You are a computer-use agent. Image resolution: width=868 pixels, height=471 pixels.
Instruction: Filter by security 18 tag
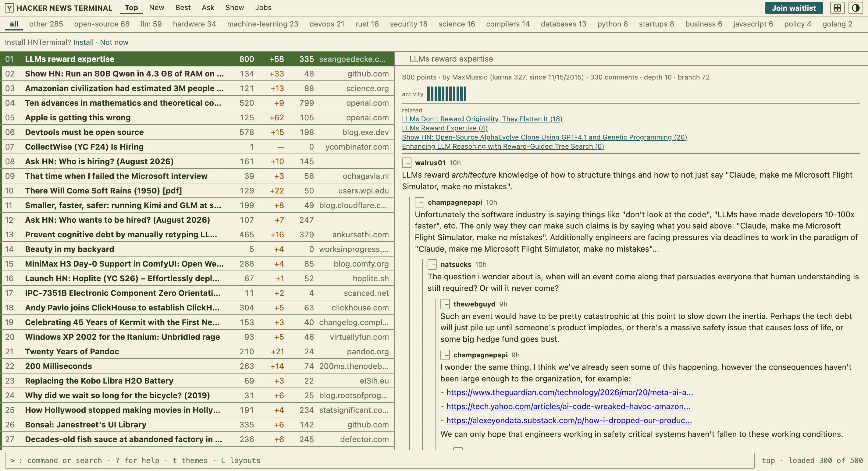click(409, 24)
